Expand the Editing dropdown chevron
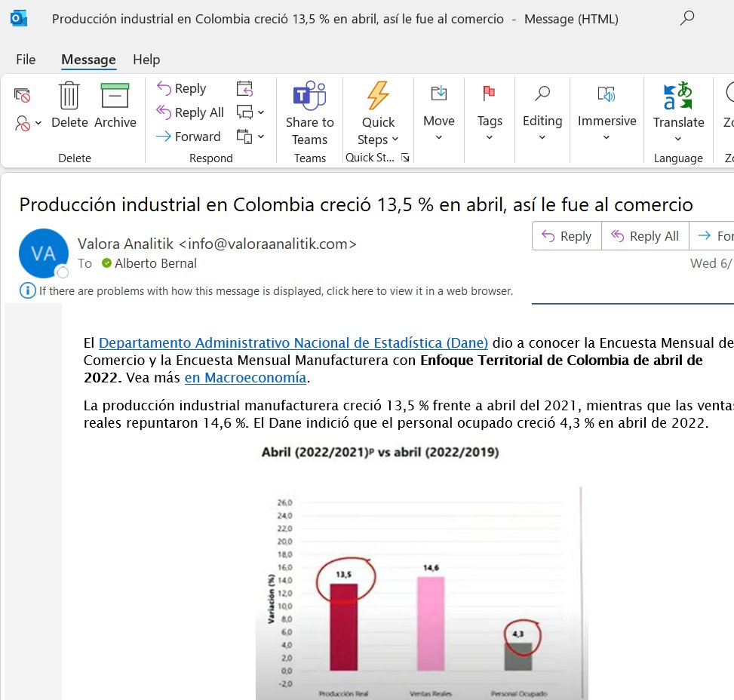This screenshot has width=734, height=700. pyautogui.click(x=542, y=137)
